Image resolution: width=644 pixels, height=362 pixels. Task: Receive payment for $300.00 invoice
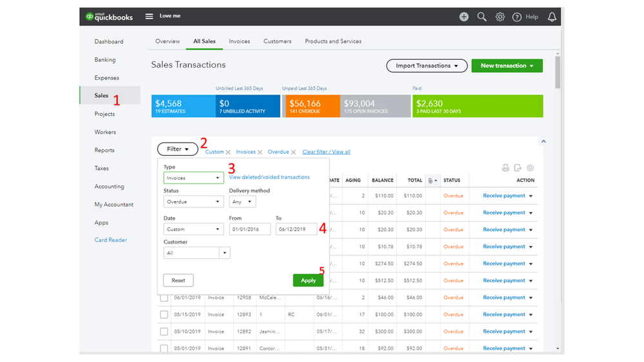pos(503,331)
